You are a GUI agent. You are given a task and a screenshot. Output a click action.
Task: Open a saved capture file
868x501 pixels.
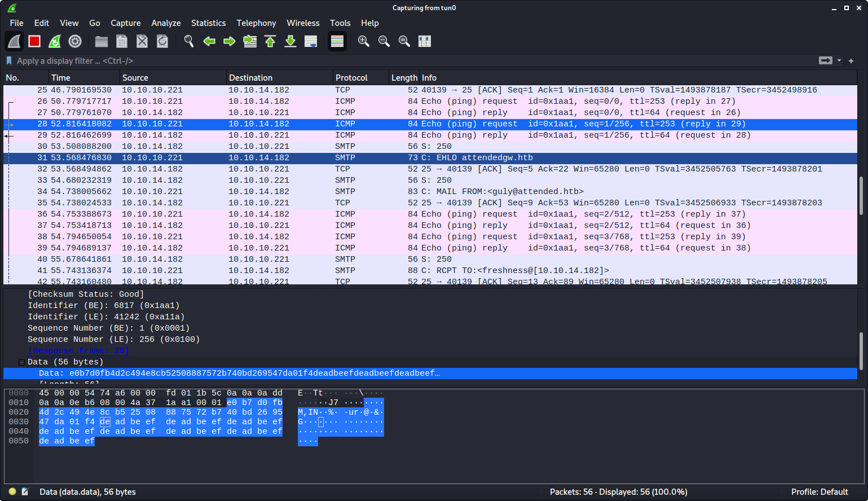(101, 41)
